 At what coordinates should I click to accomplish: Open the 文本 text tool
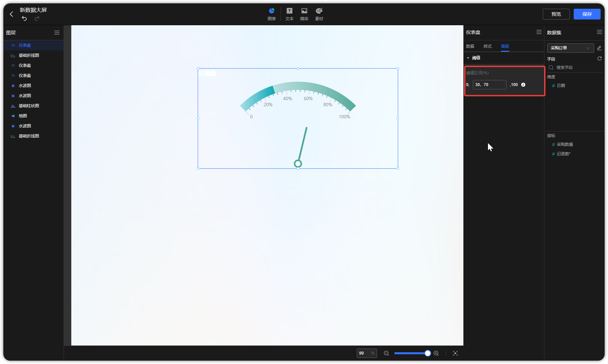tap(290, 14)
